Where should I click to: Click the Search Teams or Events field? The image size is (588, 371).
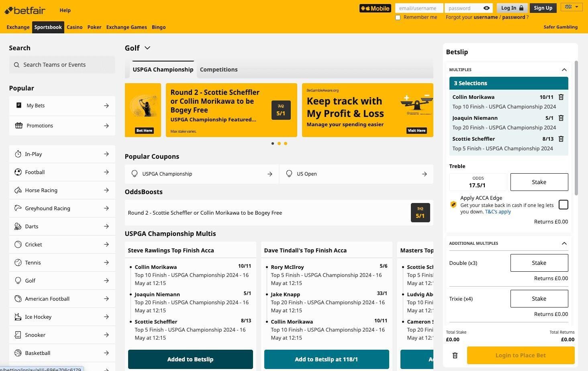pyautogui.click(x=62, y=65)
